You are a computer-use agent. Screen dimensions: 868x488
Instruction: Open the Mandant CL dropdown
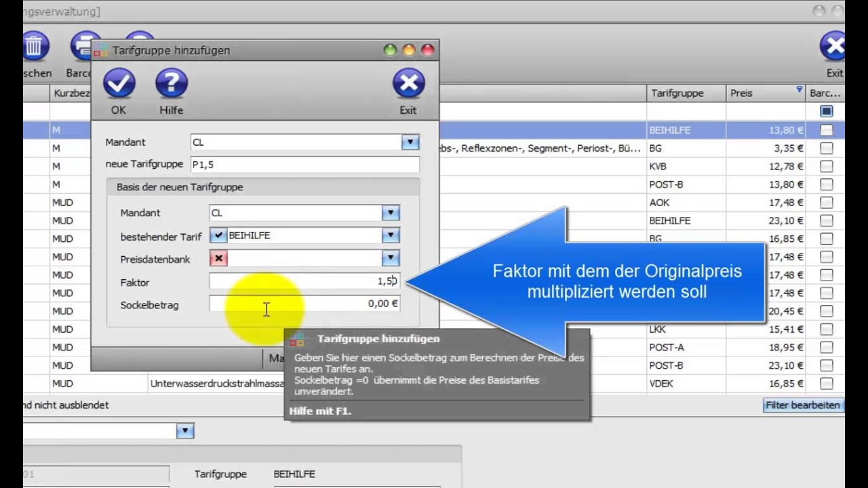(x=409, y=142)
